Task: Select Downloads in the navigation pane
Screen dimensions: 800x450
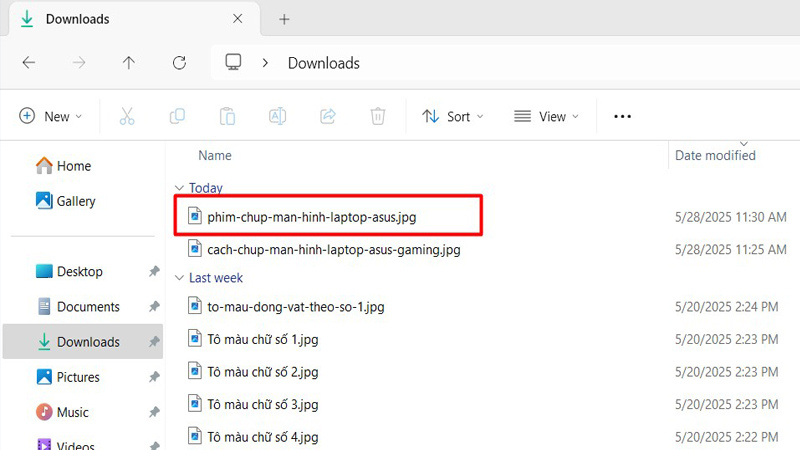Action: pos(83,341)
